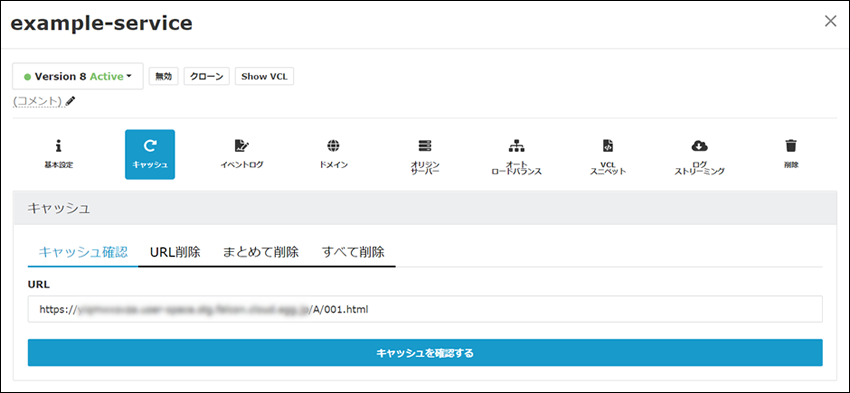850x393 pixels.
Task: Click the Show VCL button
Action: point(265,76)
